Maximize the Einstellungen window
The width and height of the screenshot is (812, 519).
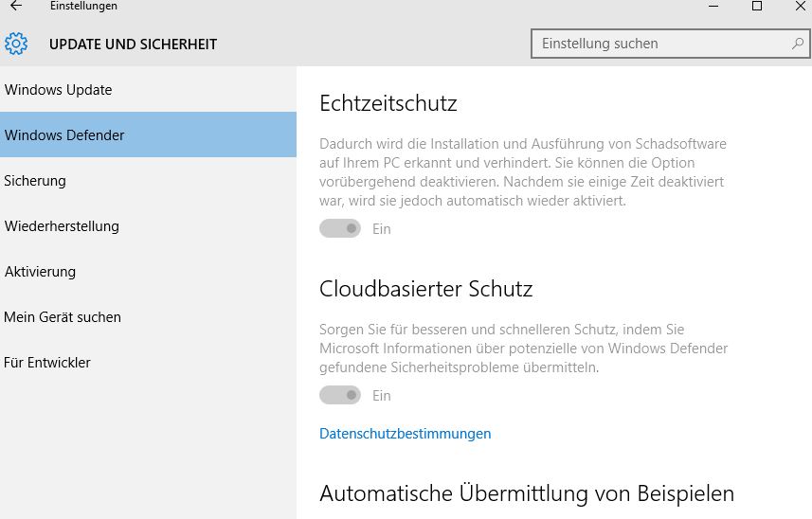coord(757,6)
